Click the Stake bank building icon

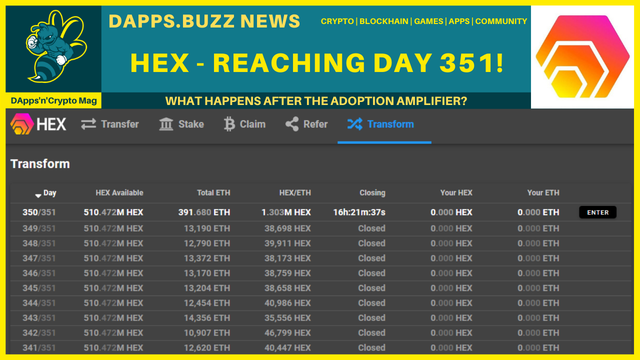click(x=166, y=124)
